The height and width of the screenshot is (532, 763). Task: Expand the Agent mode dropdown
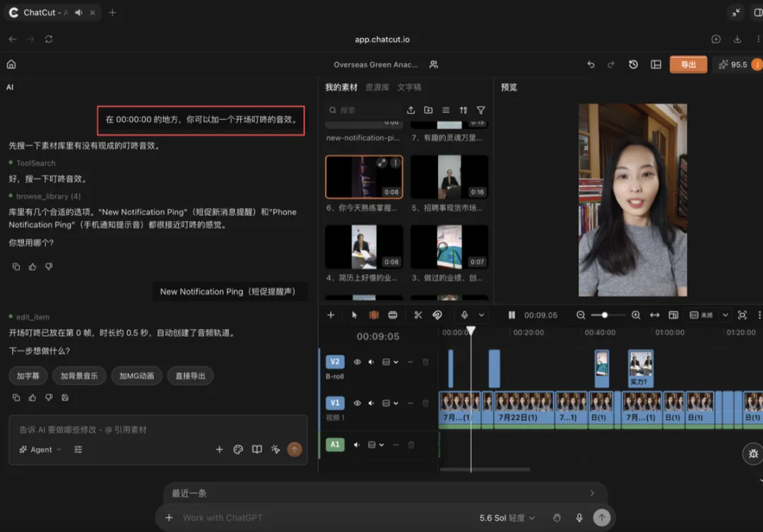41,449
